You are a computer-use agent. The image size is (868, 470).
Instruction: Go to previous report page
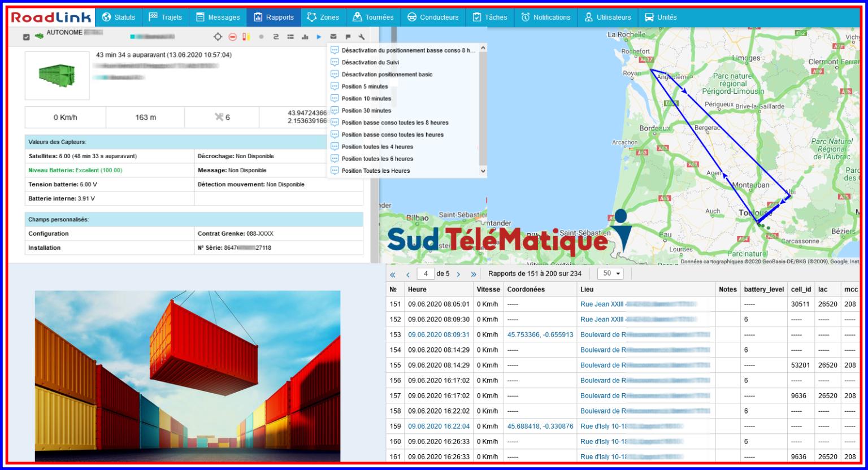pyautogui.click(x=407, y=274)
